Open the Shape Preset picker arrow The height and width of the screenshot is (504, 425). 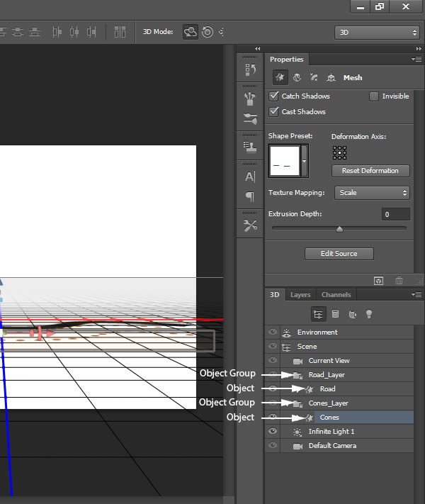click(x=304, y=161)
